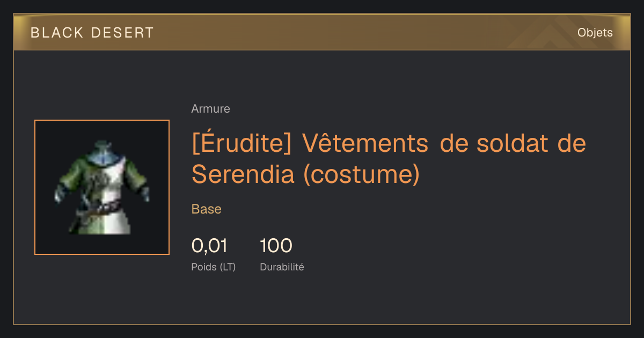Viewport: 644px width, 338px height.
Task: Click the [Érudite] tag in item title
Action: [241, 144]
